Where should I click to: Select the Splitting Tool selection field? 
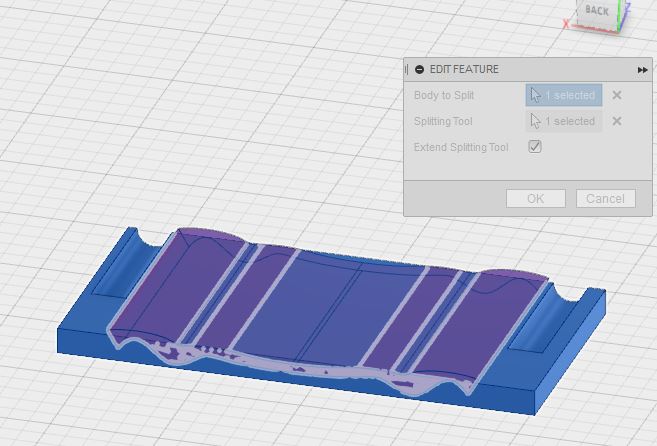pos(564,121)
